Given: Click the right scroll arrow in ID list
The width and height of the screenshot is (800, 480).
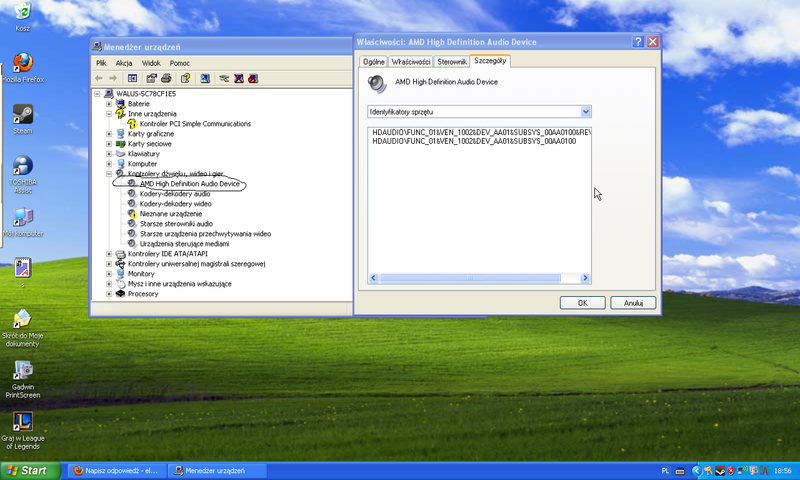Looking at the screenshot, I should pyautogui.click(x=585, y=278).
